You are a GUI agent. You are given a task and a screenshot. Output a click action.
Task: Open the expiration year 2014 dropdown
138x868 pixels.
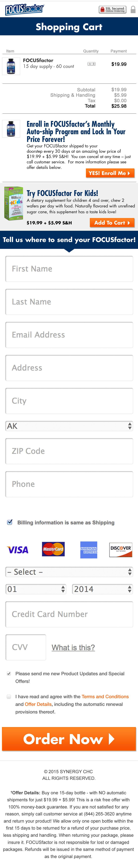click(x=102, y=589)
